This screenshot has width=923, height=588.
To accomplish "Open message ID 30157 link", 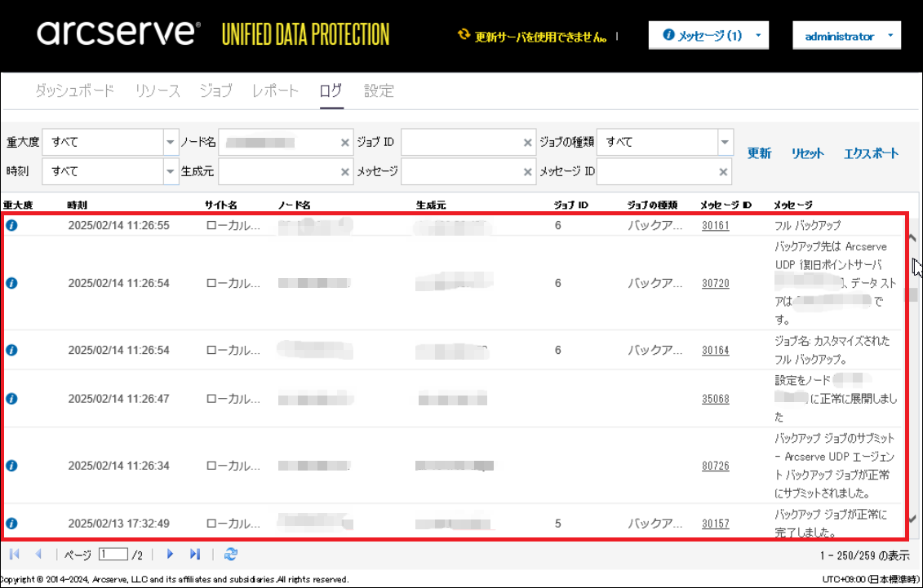I will 715,524.
